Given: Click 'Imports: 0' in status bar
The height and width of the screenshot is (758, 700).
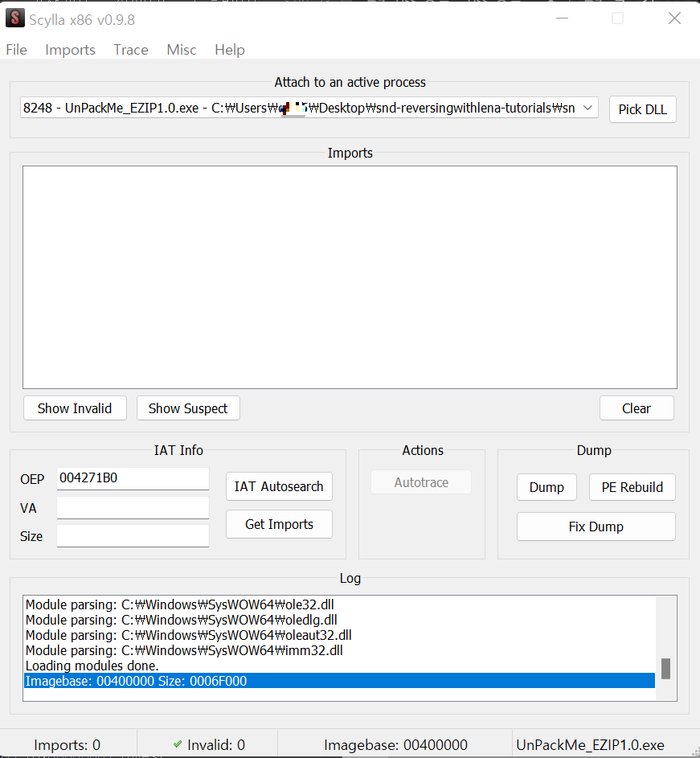Looking at the screenshot, I should 68,745.
